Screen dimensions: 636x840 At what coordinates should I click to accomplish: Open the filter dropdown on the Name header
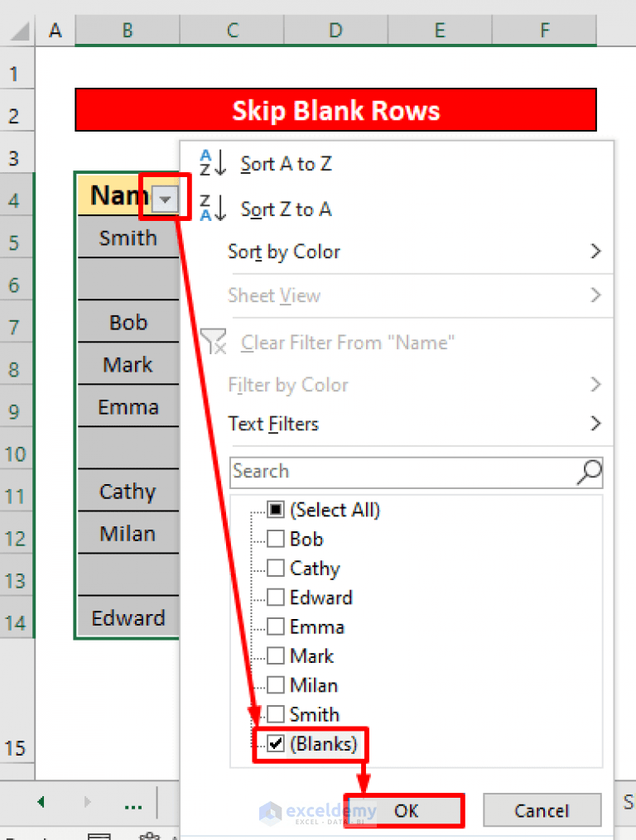[165, 198]
